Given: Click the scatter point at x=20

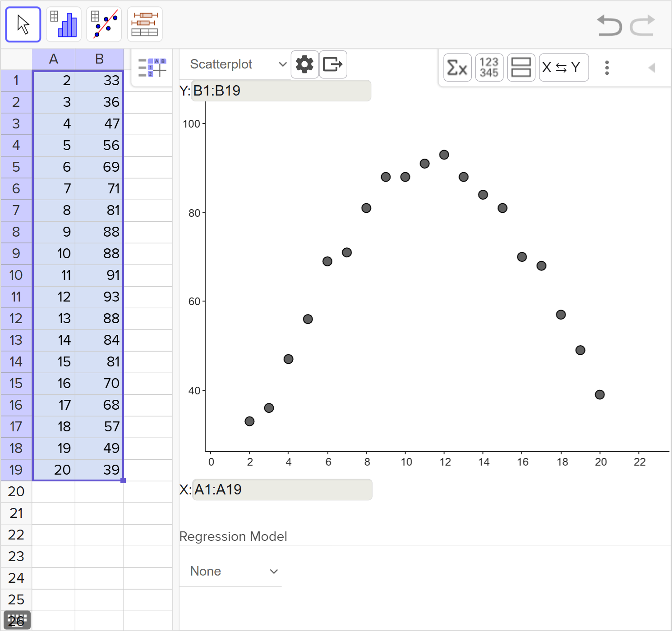Looking at the screenshot, I should tap(600, 395).
